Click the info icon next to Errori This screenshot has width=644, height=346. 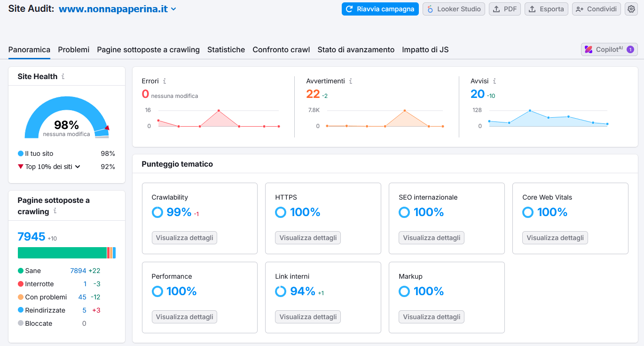165,81
